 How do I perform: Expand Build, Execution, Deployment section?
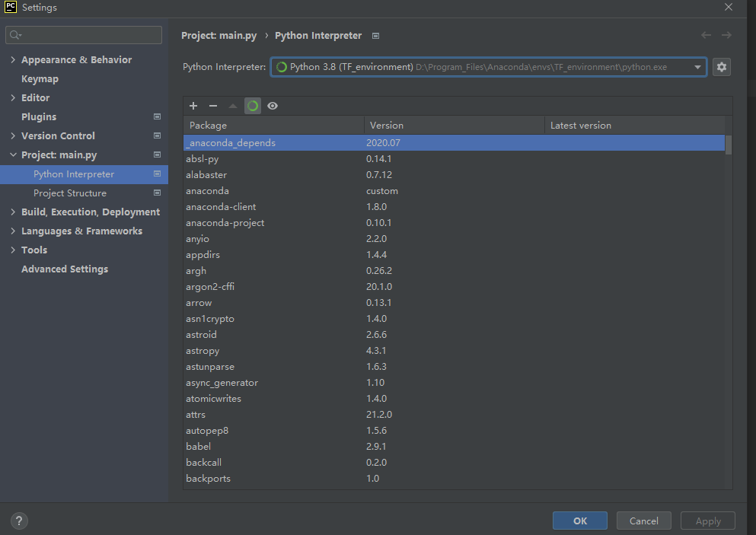13,212
